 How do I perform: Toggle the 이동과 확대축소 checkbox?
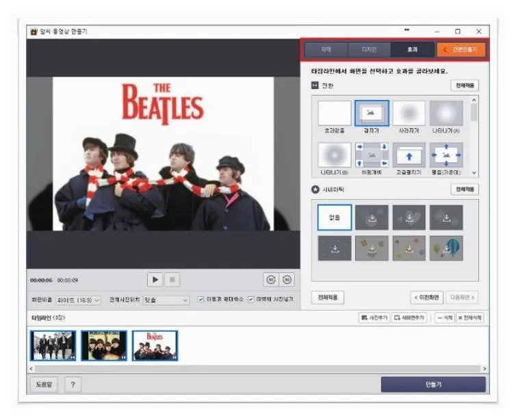coord(201,299)
